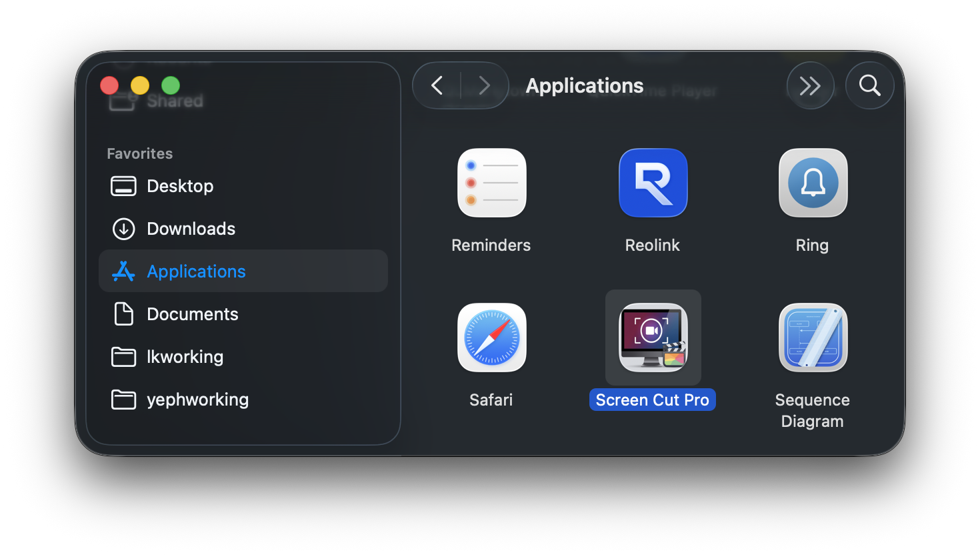980x555 pixels.
Task: Select the Screen Cut Pro icon
Action: 653,338
